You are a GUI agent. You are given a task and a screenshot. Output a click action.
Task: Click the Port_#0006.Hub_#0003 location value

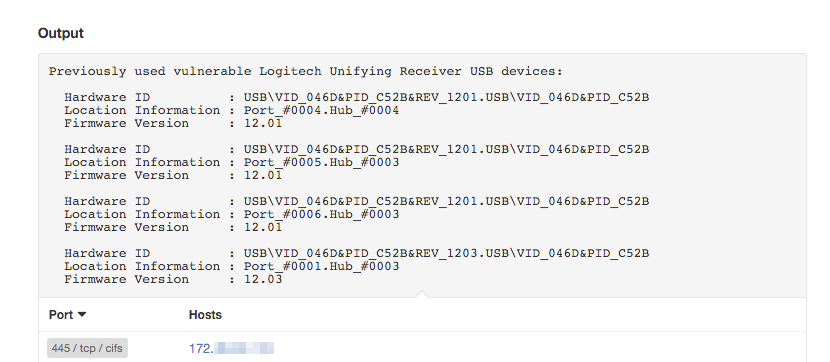click(x=321, y=214)
